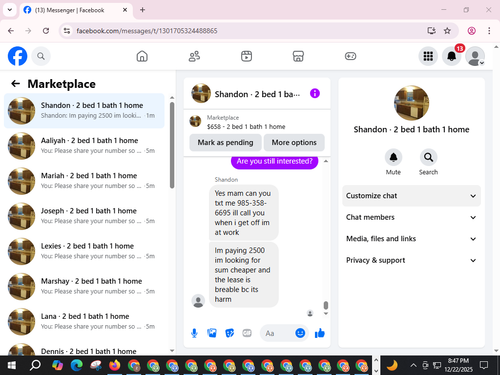This screenshot has width=500, height=375.
Task: Click Shandon chat header title
Action: [x=257, y=94]
